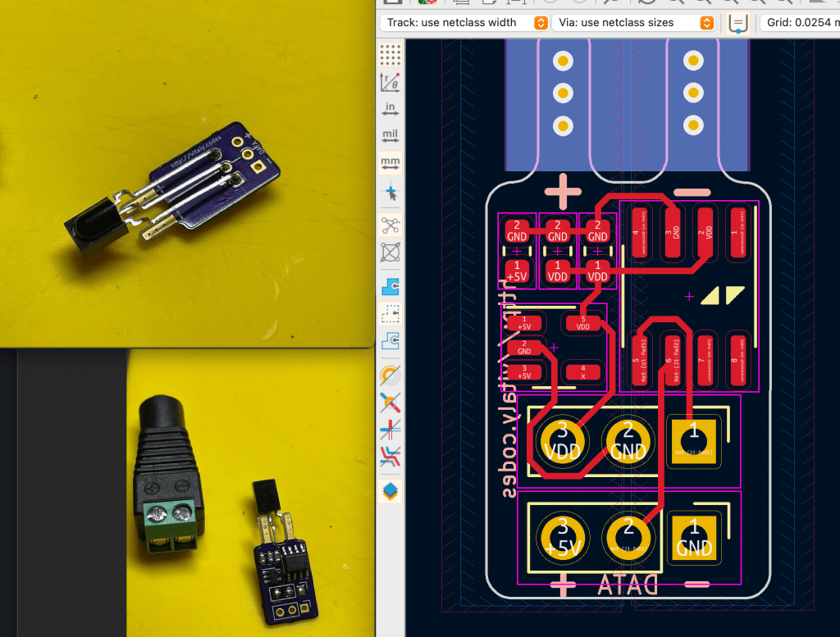Open the Grid size dropdown
Screen dimensions: 840x637
[800, 23]
